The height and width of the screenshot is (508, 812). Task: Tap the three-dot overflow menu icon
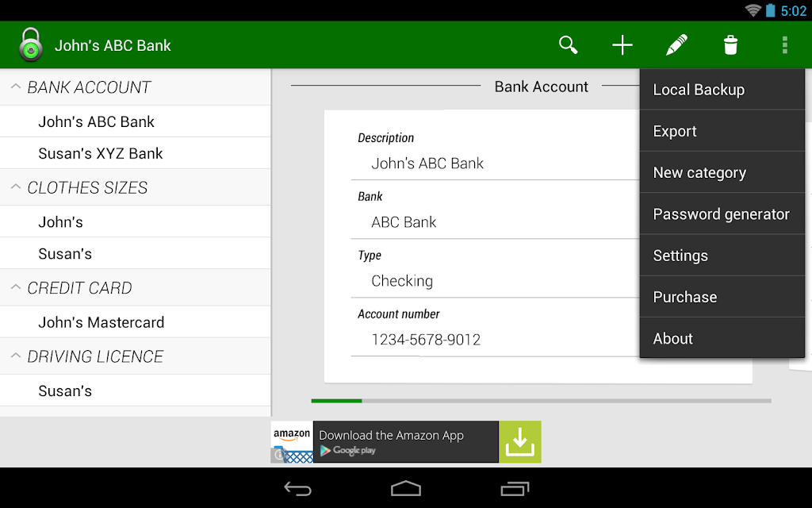784,45
